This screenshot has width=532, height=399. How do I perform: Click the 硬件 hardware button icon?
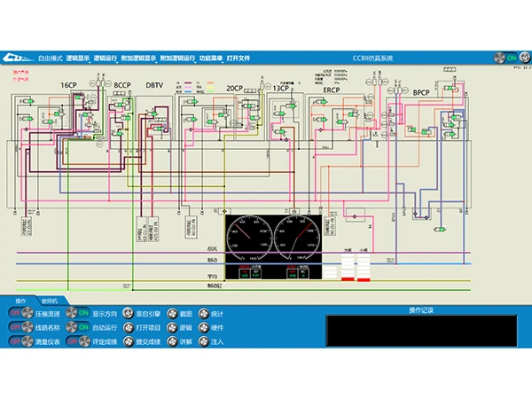point(205,327)
